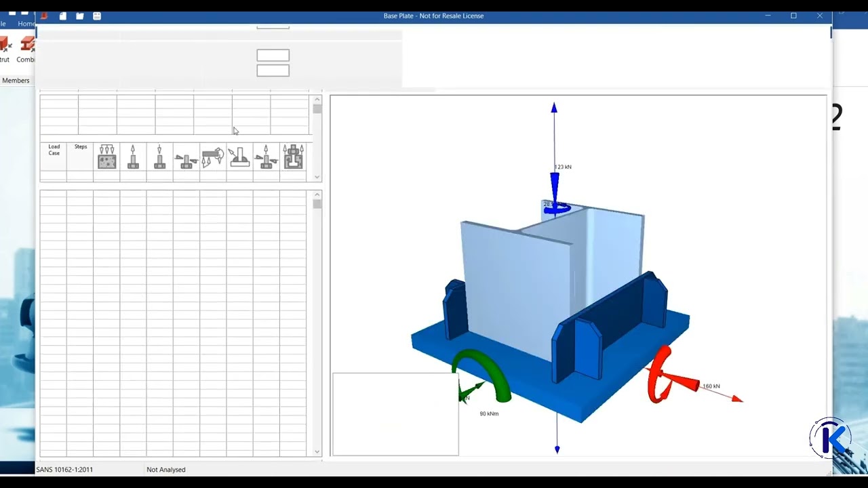
Task: Maximize the Base Plate window
Action: coord(793,16)
